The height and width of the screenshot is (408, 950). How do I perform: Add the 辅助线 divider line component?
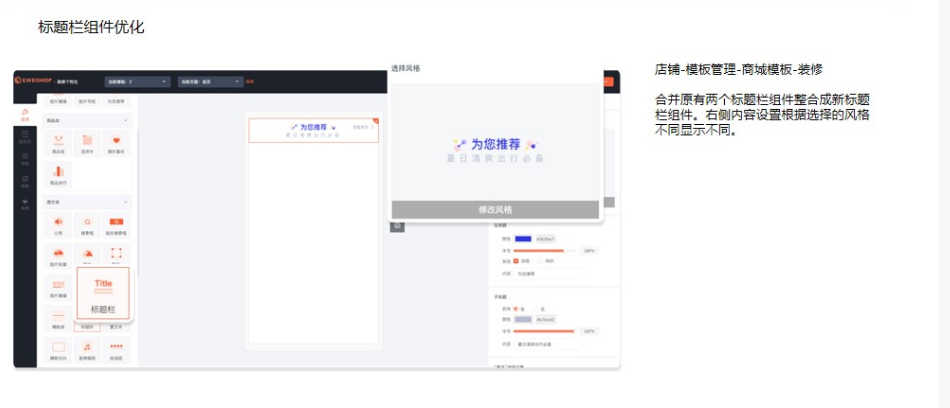(x=58, y=319)
